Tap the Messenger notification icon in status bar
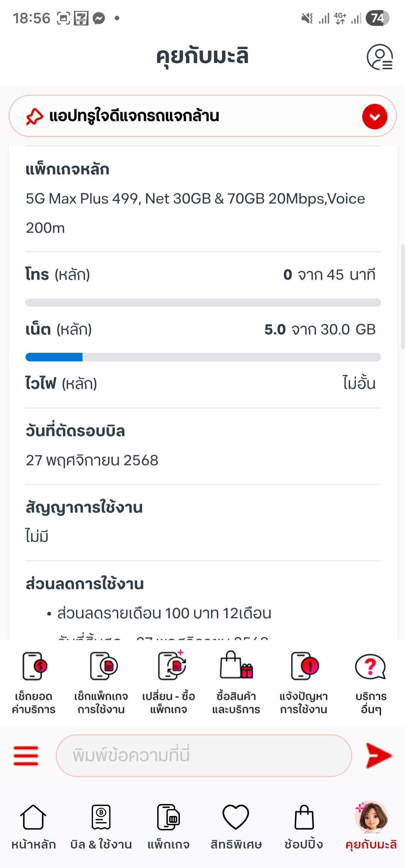Viewport: 405px width, 868px height. pyautogui.click(x=99, y=18)
